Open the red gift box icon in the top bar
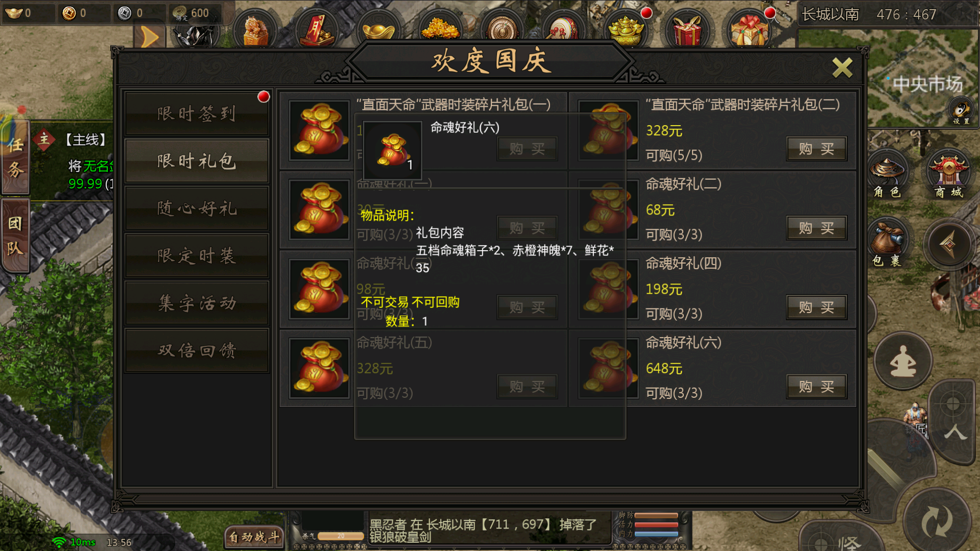 [687, 29]
